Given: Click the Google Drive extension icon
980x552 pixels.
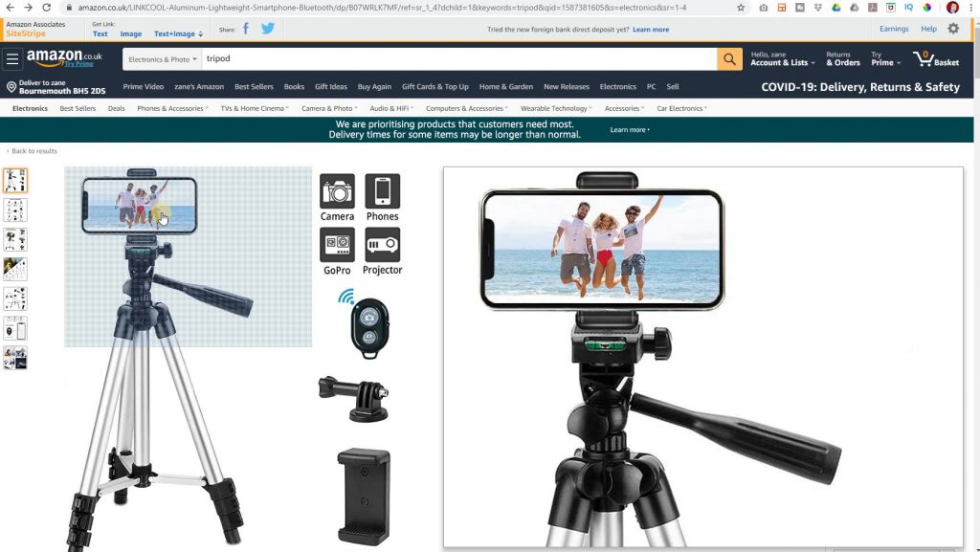Looking at the screenshot, I should [838, 9].
